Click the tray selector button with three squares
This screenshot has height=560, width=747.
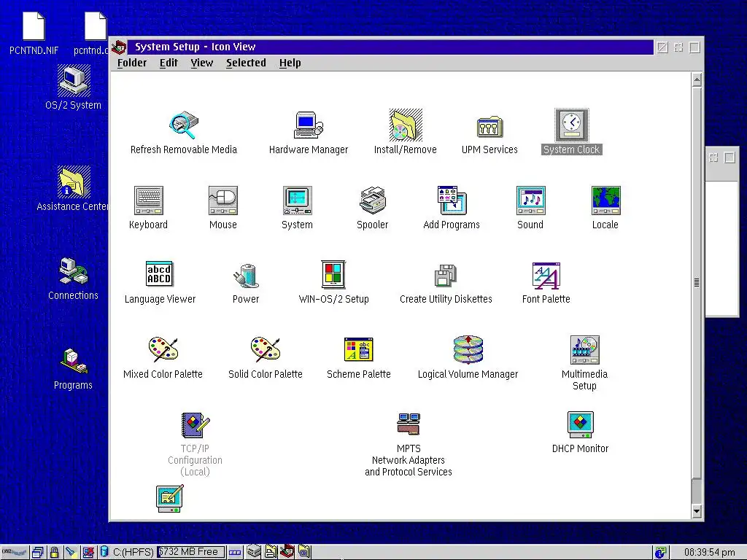tap(235, 553)
